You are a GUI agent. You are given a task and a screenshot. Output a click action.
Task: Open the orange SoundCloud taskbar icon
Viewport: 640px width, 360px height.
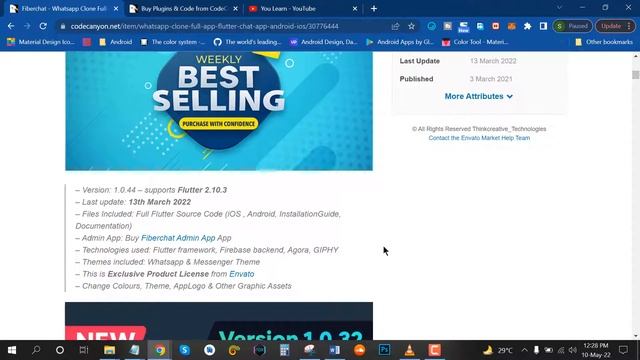(359, 350)
